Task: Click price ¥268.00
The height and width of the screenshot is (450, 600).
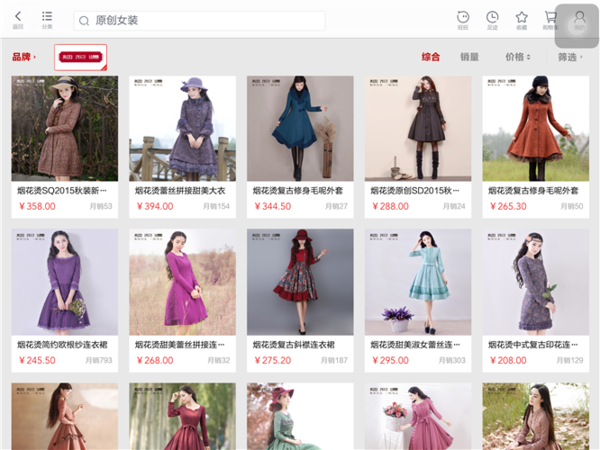Action: coord(155,360)
